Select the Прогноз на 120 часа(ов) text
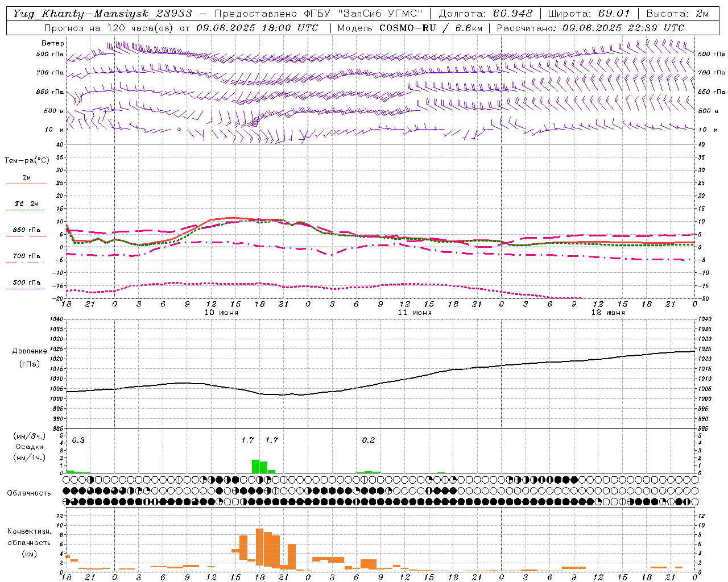This screenshot has width=728, height=582. (109, 28)
